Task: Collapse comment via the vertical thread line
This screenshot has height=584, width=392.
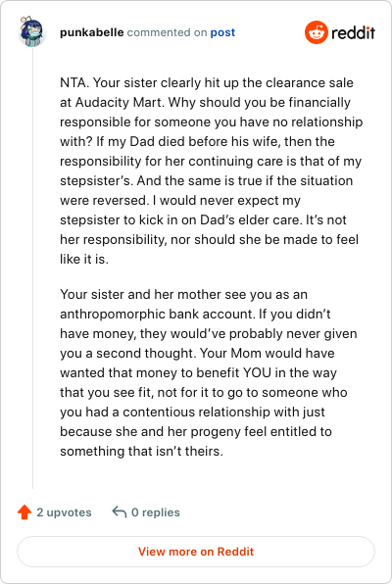Action: point(32,268)
